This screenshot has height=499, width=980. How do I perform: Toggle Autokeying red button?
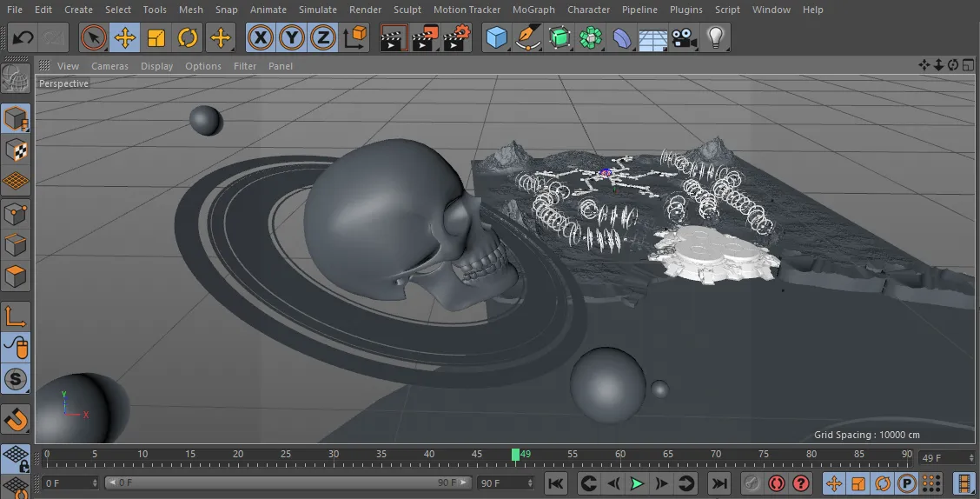(776, 483)
